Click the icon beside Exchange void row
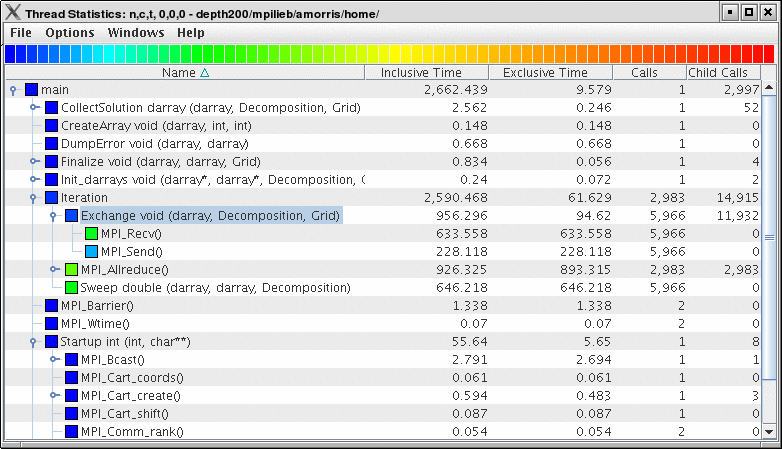This screenshot has width=782, height=449. [71, 216]
